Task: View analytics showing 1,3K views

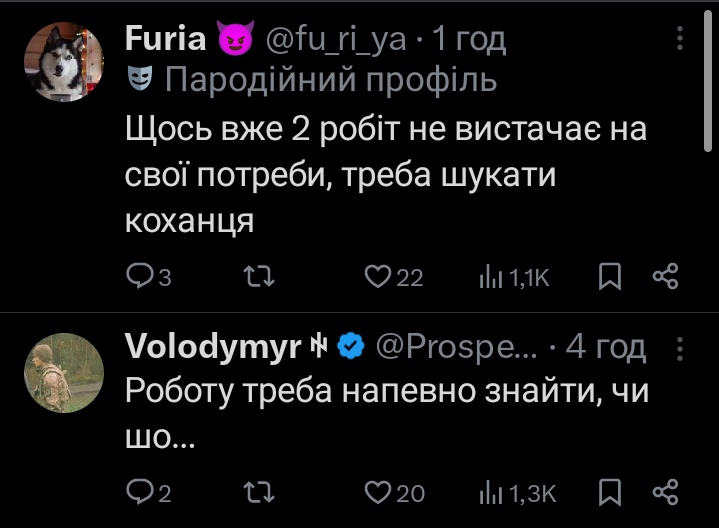Action: 517,493
